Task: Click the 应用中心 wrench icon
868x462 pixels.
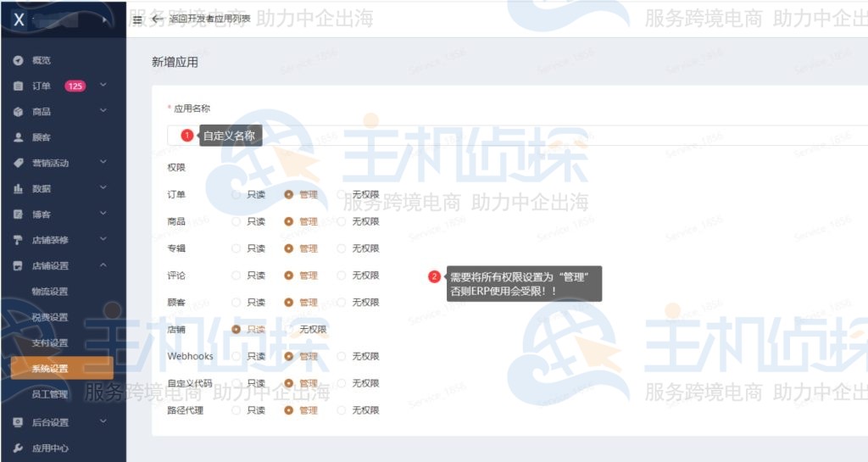Action: click(x=19, y=448)
